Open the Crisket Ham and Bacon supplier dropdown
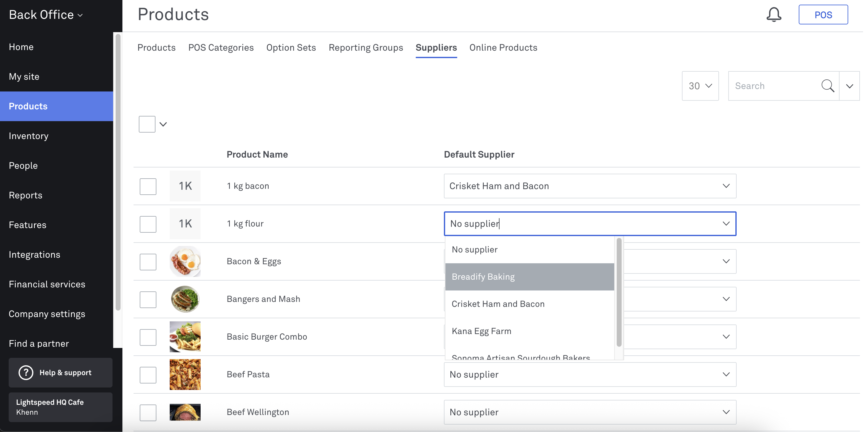Screen dimensions: 868x432 [x=590, y=186]
